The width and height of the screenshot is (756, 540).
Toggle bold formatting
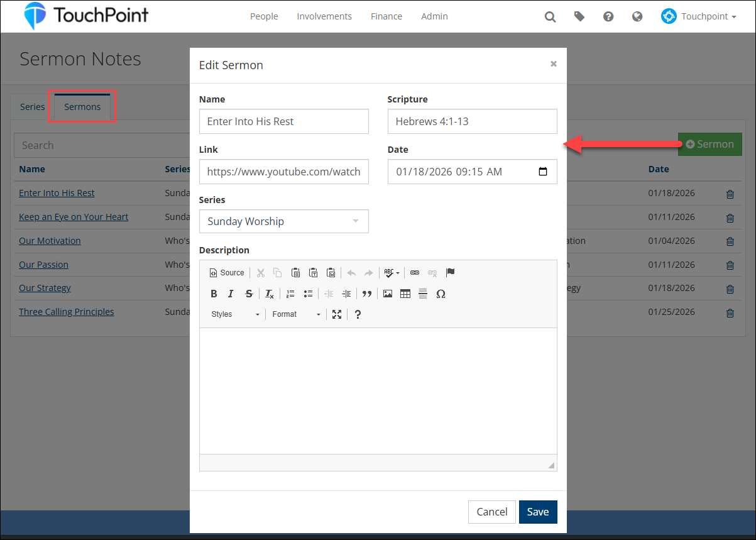[214, 294]
